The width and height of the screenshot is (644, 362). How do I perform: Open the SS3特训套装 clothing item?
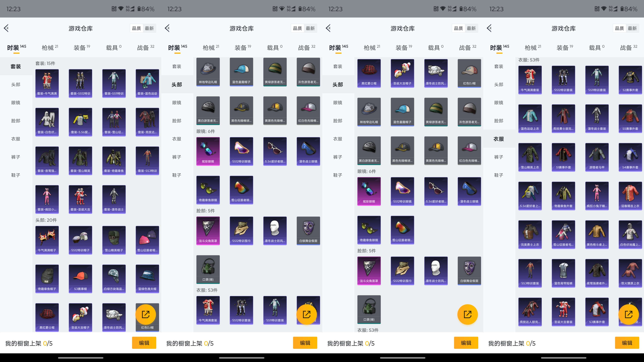530,274
